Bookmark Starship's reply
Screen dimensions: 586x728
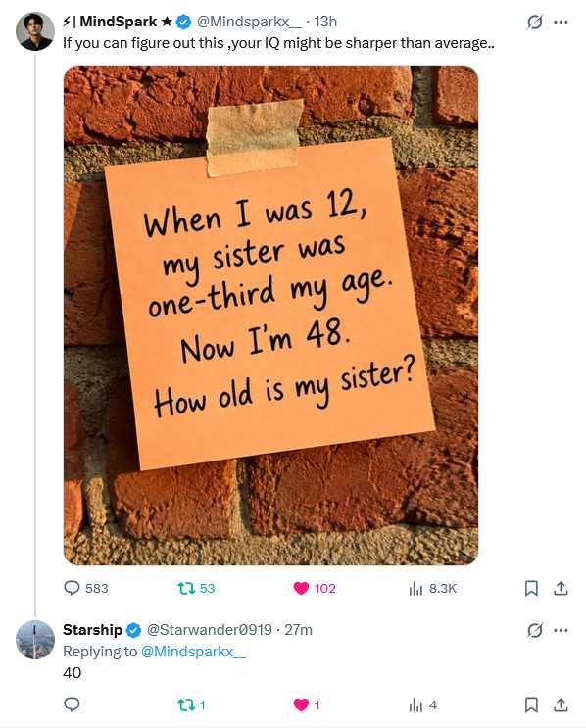point(531,705)
